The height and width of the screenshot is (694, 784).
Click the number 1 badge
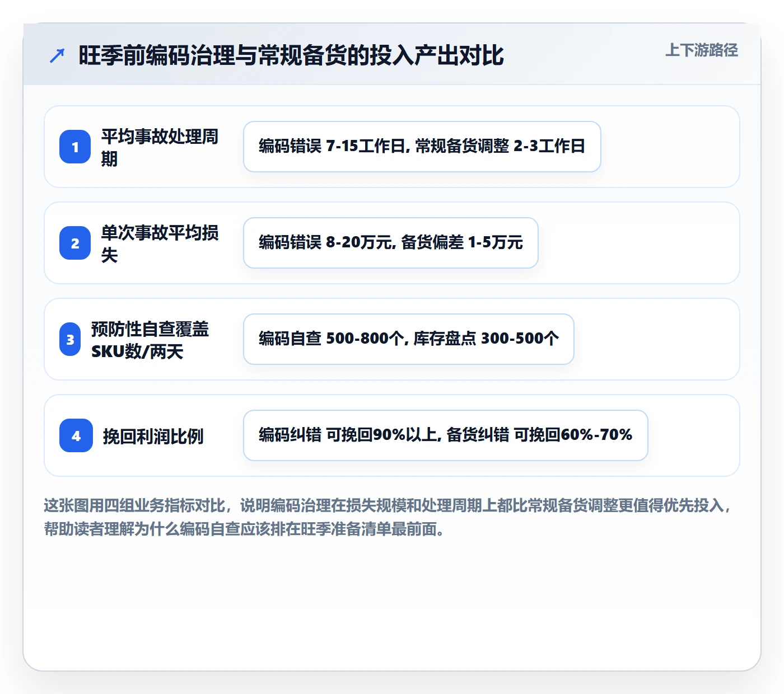pyautogui.click(x=75, y=147)
